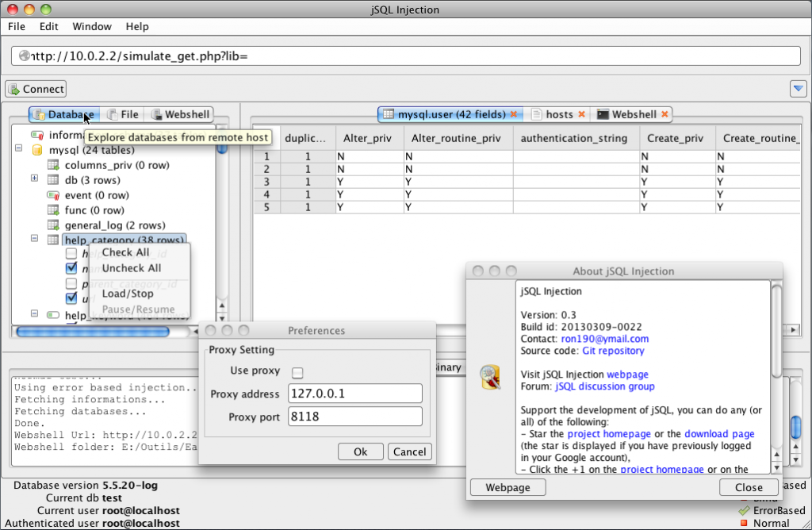Uncheck the name column checkbox
The width and height of the screenshot is (812, 530).
pyautogui.click(x=71, y=268)
